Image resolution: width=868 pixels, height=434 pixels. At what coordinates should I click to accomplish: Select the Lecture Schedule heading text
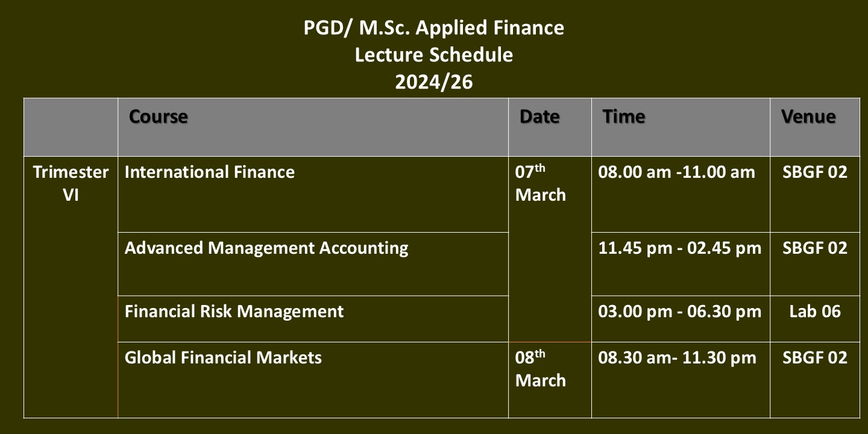pyautogui.click(x=434, y=55)
